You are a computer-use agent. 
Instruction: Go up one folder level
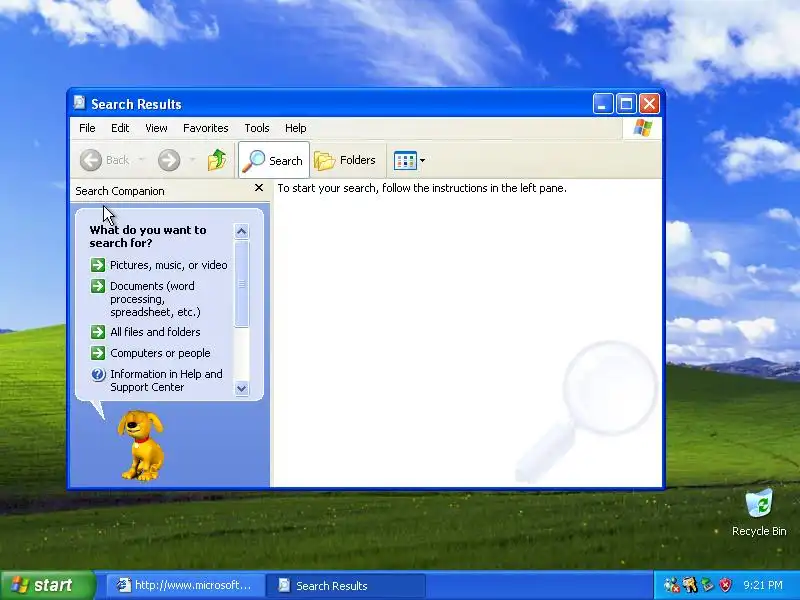pyautogui.click(x=217, y=160)
